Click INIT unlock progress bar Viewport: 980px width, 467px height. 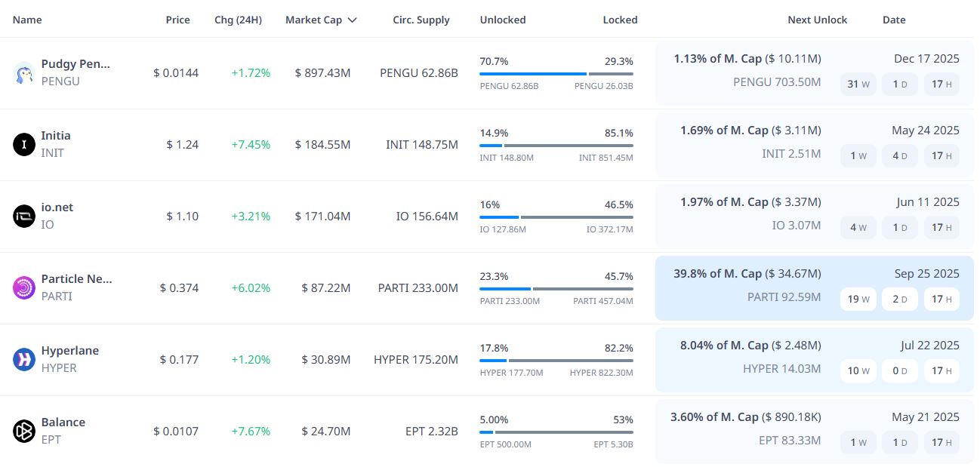tap(556, 146)
